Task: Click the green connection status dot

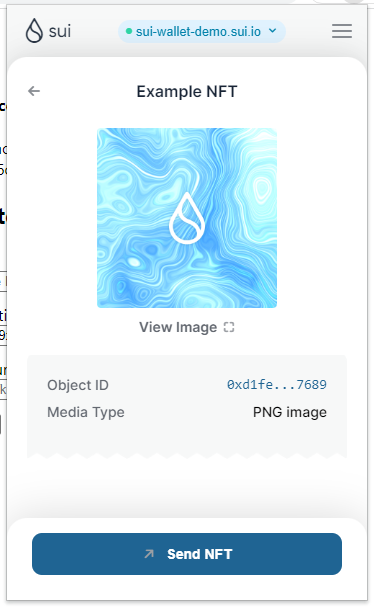Action: tap(129, 31)
